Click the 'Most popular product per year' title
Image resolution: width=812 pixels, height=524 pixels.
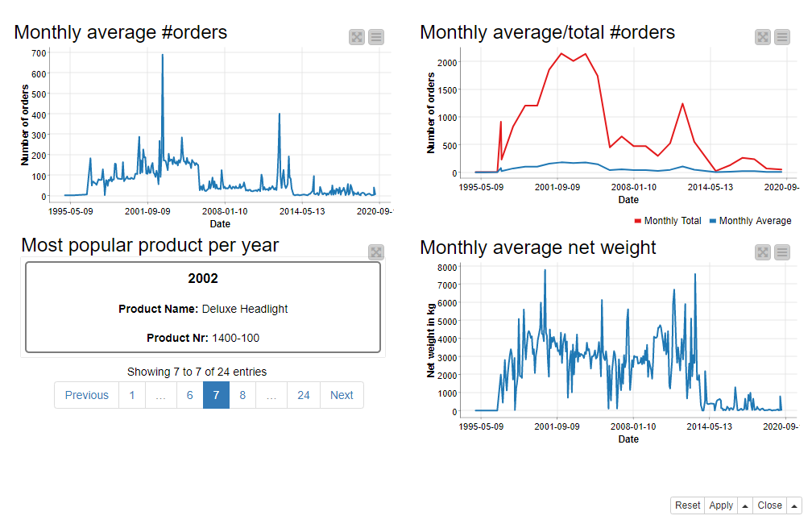coord(150,245)
